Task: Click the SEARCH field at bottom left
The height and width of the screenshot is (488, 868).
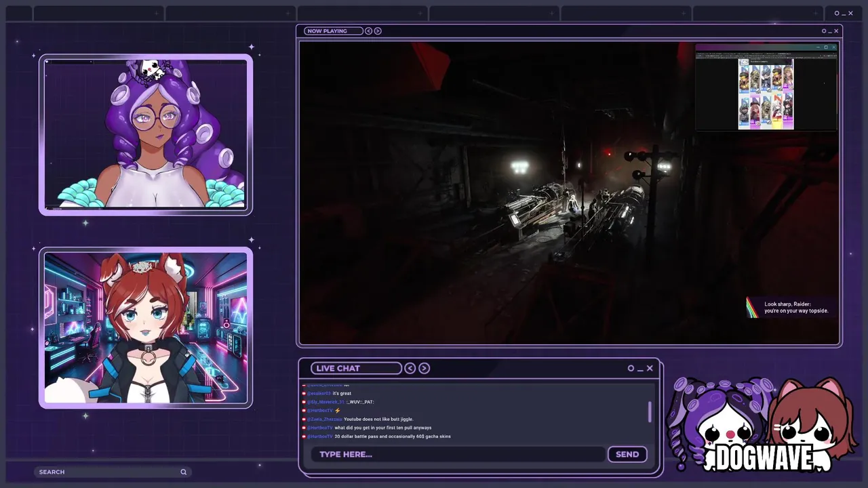Action: 112,472
